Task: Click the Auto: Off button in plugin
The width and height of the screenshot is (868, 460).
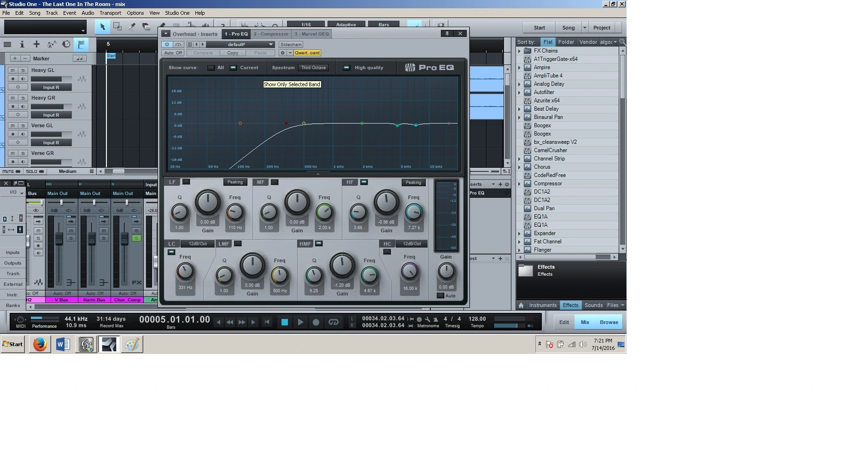Action: pos(174,53)
